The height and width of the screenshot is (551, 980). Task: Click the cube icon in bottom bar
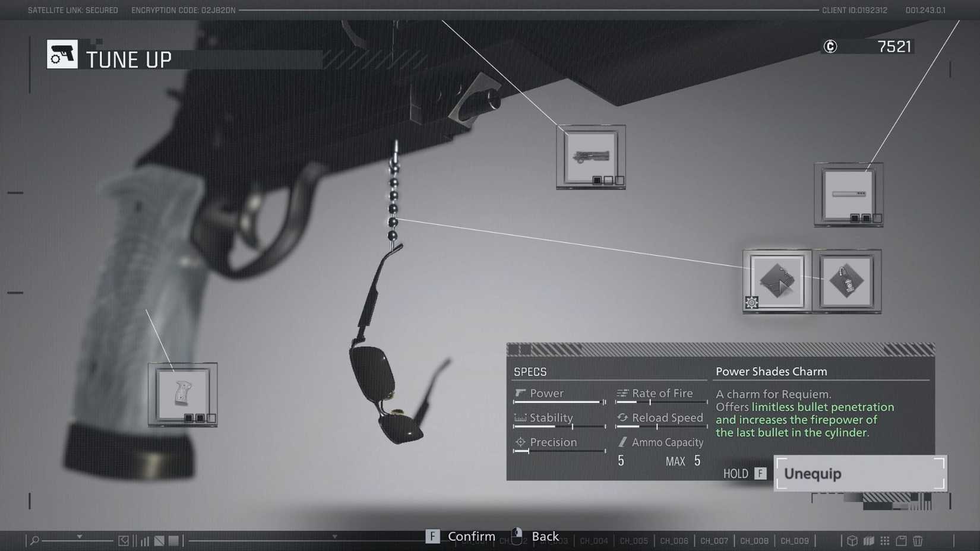coord(852,540)
